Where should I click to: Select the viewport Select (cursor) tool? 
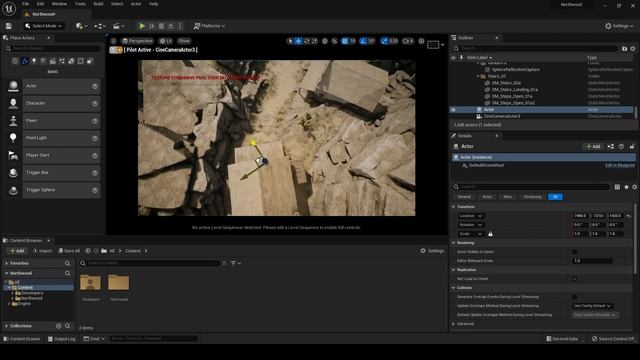290,41
